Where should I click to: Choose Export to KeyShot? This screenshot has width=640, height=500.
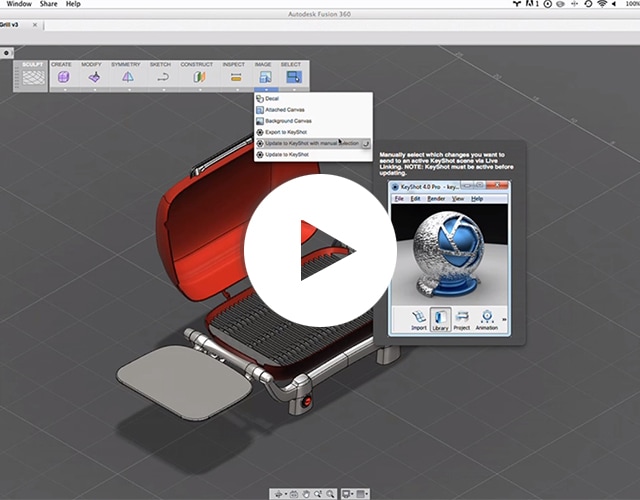(x=313, y=132)
